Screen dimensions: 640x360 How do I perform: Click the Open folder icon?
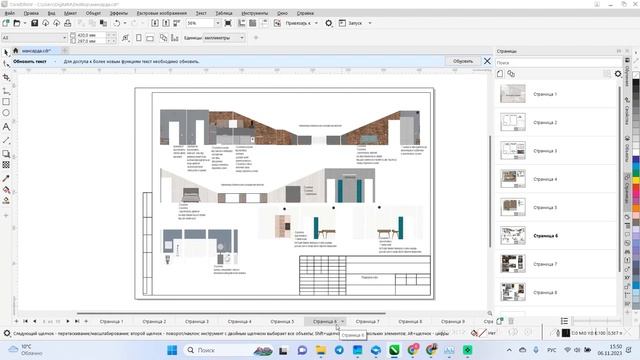click(x=16, y=23)
